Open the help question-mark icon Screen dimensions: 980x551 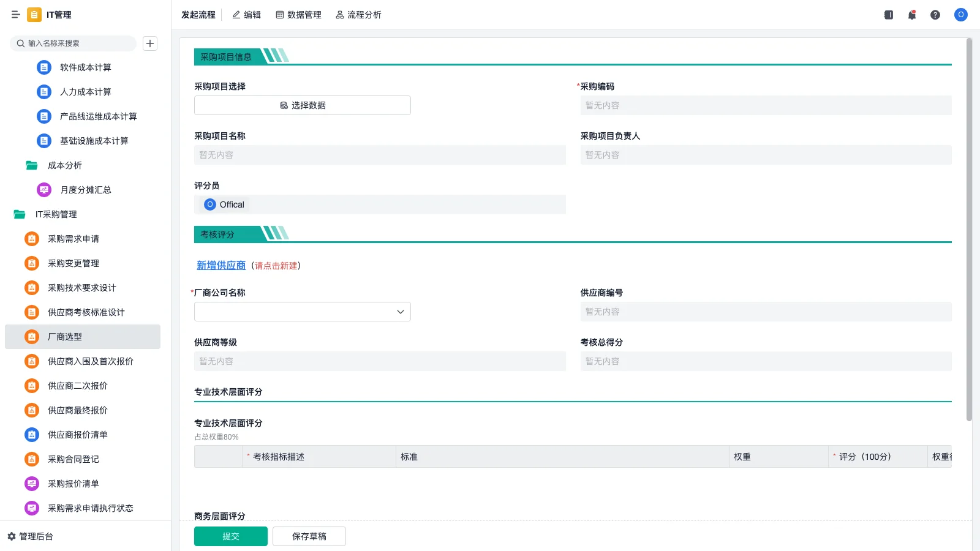coord(935,15)
